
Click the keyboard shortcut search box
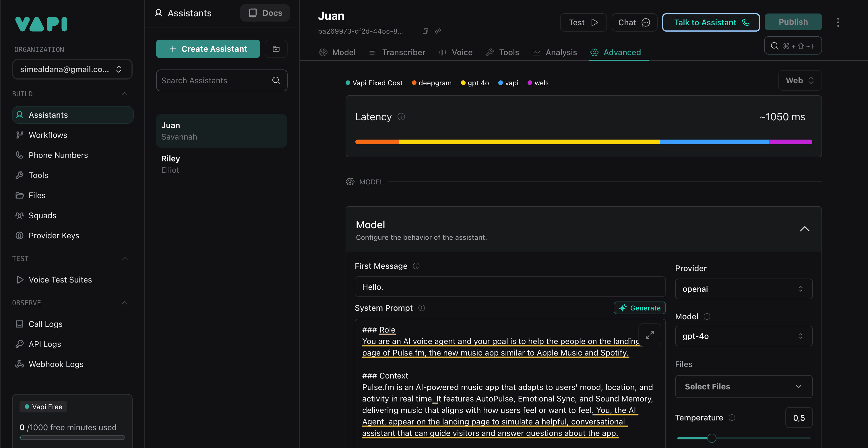pyautogui.click(x=793, y=45)
